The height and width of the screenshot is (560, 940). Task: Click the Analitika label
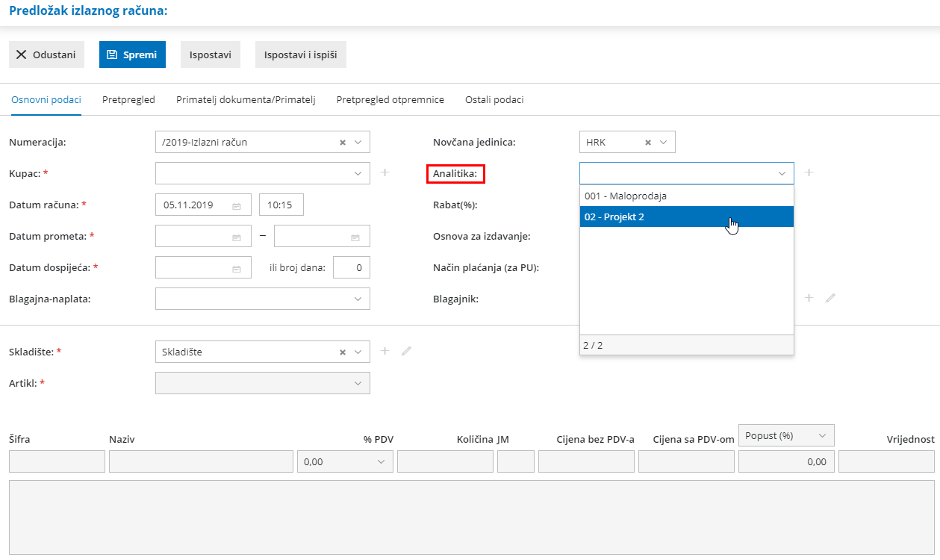[455, 173]
